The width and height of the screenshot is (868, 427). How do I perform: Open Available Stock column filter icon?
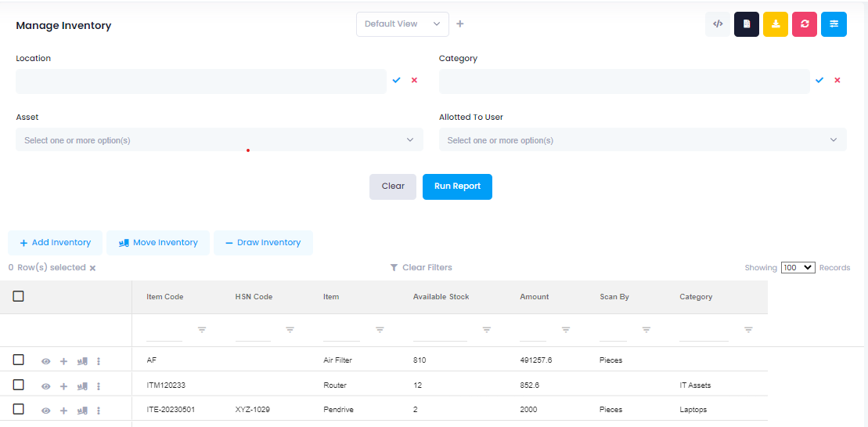(487, 330)
